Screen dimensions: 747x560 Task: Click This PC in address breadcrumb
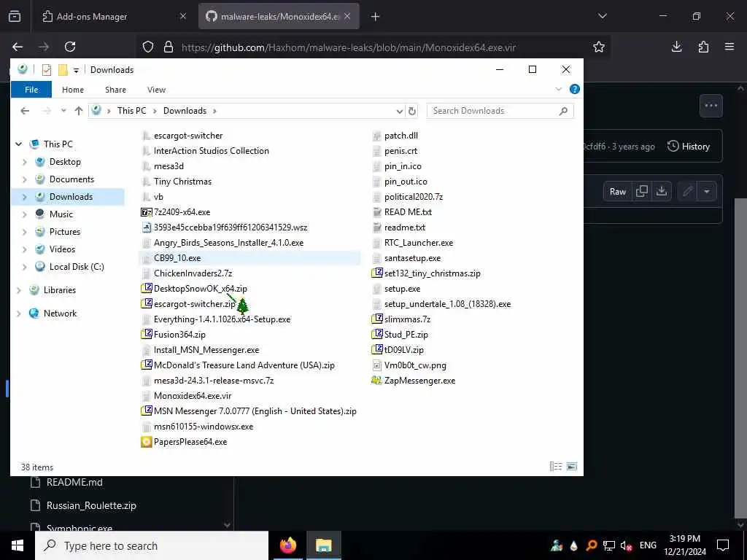[x=132, y=111]
